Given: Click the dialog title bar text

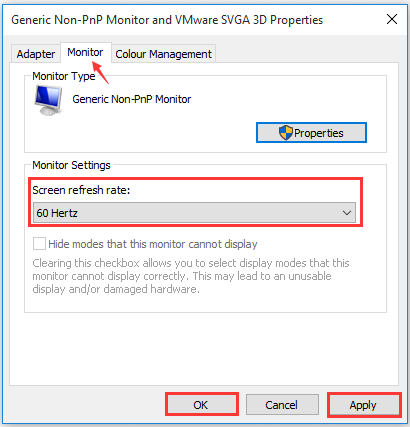Looking at the screenshot, I should 167,20.
